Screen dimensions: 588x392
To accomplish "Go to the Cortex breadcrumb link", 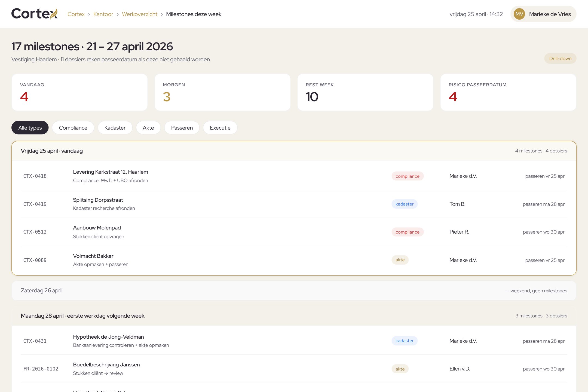I will [x=76, y=14].
